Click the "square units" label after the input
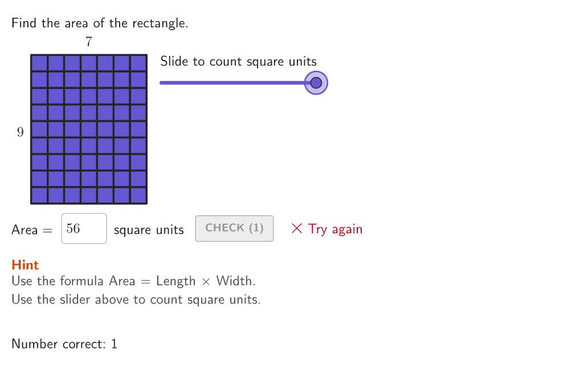Image resolution: width=588 pixels, height=368 pixels. [149, 230]
